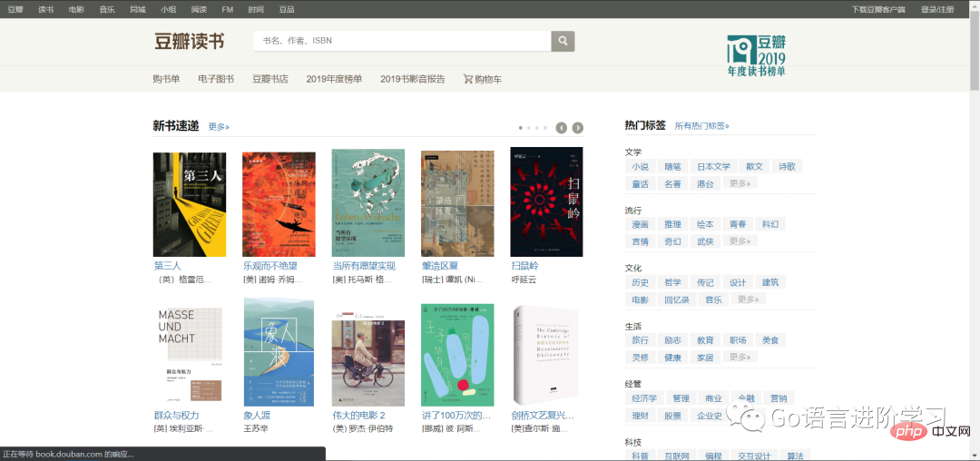Open the 象人渡 book cover
The width and height of the screenshot is (980, 461).
coord(279,352)
